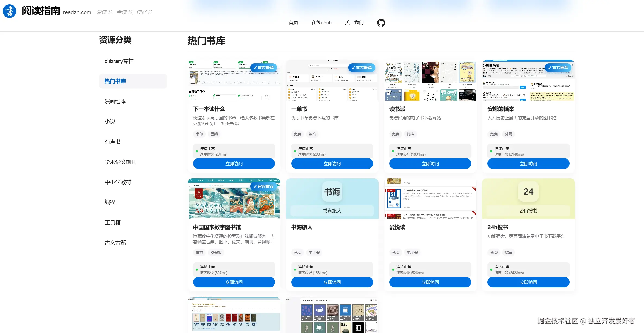Screen dimensions: 644x333
Task: Select the 古文古籍 sidebar category
Action: point(115,243)
